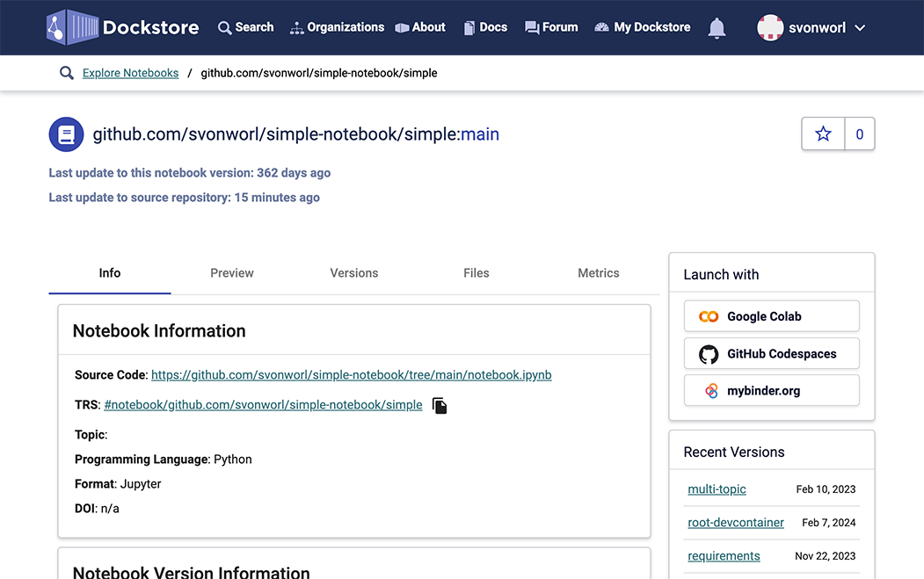Expand the svonworl account dropdown
Viewport: 924px width, 579px height.
click(860, 28)
